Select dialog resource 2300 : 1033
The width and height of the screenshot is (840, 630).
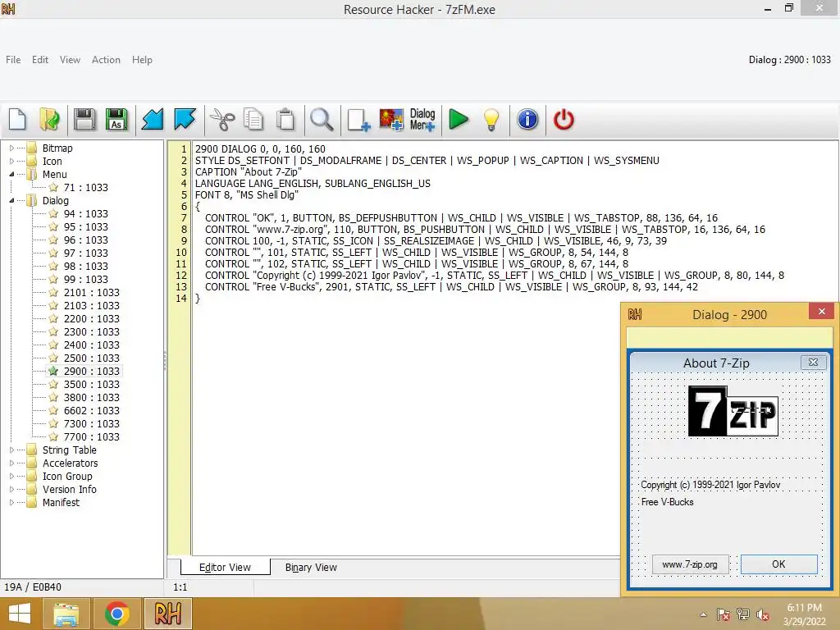point(92,331)
